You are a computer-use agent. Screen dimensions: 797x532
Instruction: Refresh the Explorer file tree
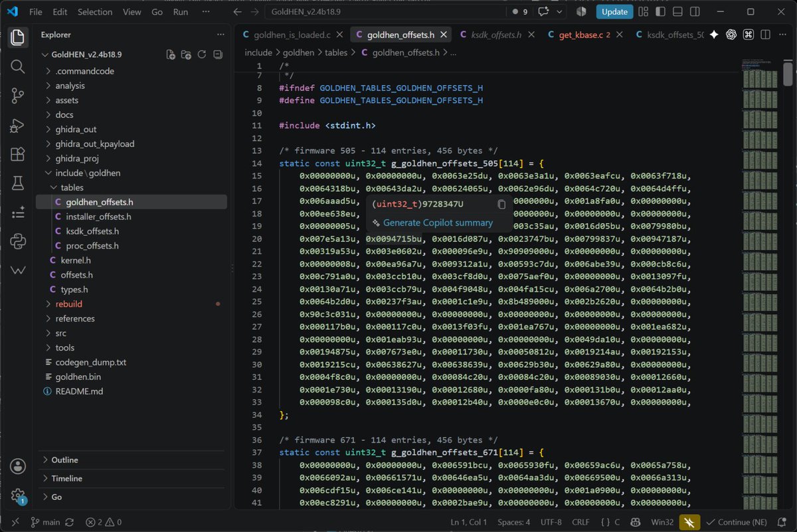coord(202,54)
